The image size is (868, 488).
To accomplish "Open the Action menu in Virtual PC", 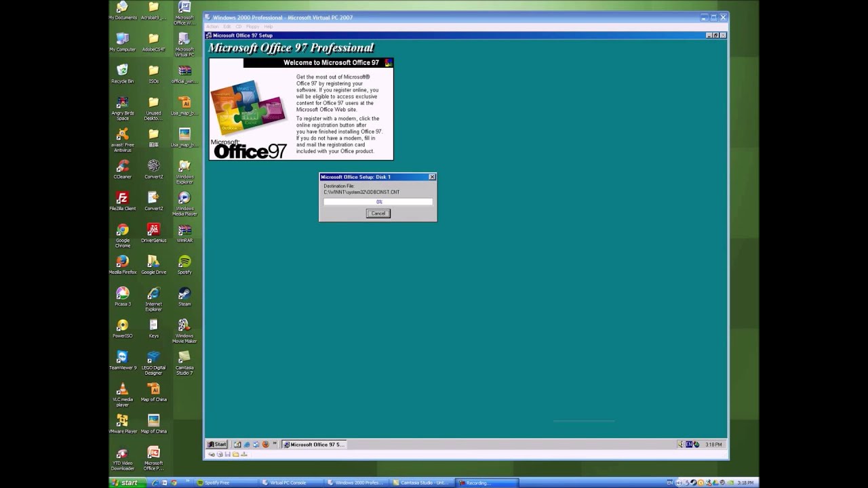I will pos(212,26).
